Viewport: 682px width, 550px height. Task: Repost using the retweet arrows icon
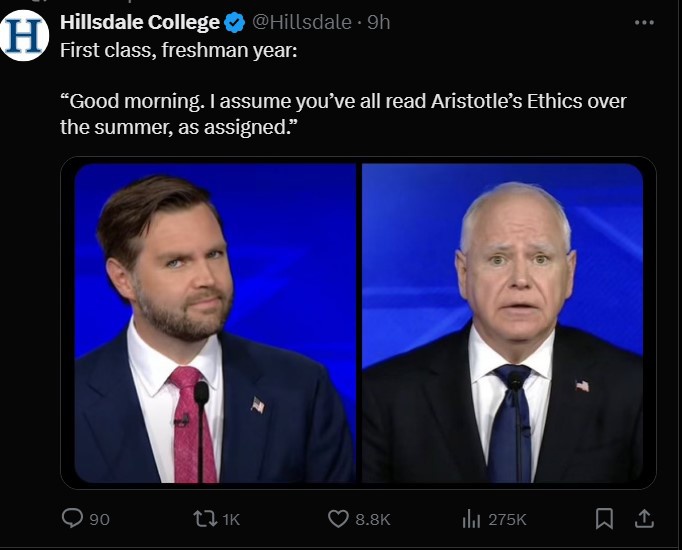tap(203, 518)
